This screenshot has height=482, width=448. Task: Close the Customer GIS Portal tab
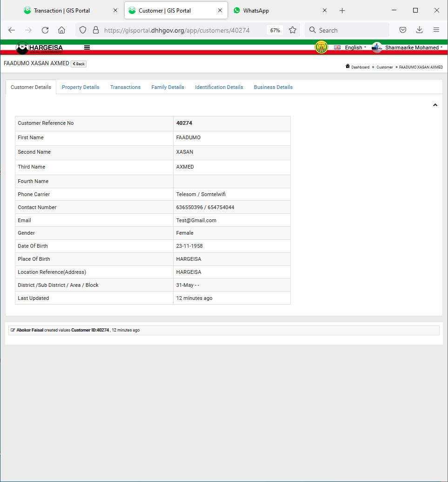click(220, 10)
